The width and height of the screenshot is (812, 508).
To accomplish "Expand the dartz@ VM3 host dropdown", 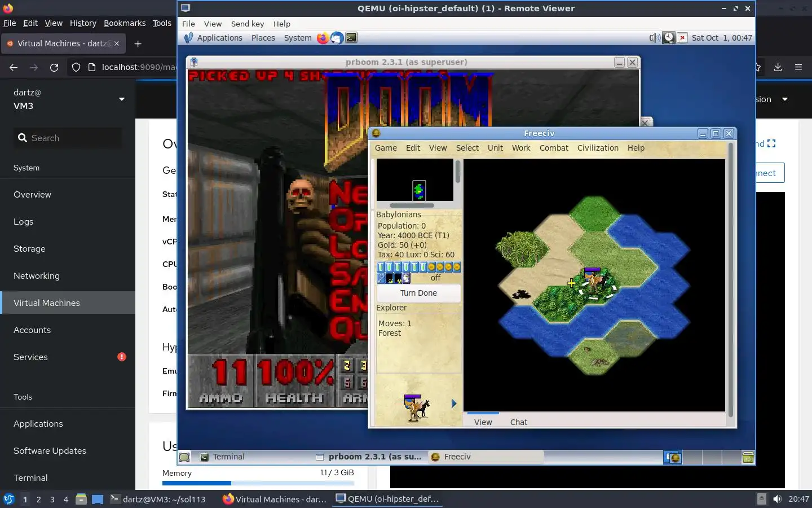I will [x=122, y=99].
